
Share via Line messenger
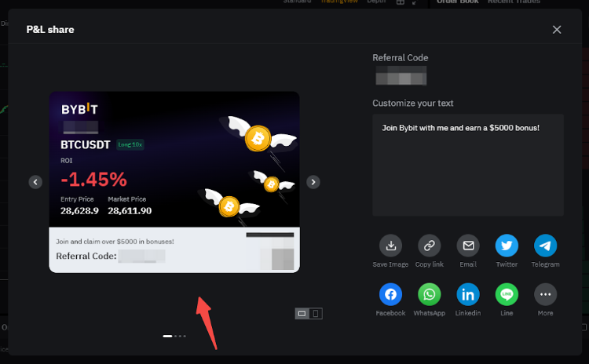pos(507,294)
